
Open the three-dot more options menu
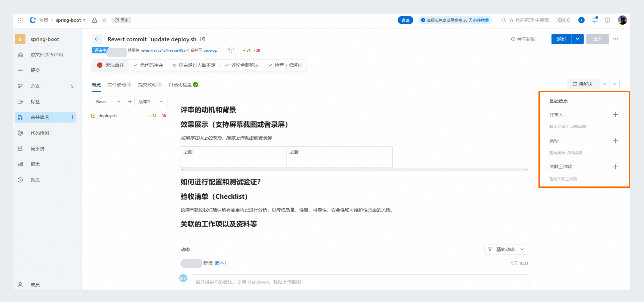coord(616,39)
